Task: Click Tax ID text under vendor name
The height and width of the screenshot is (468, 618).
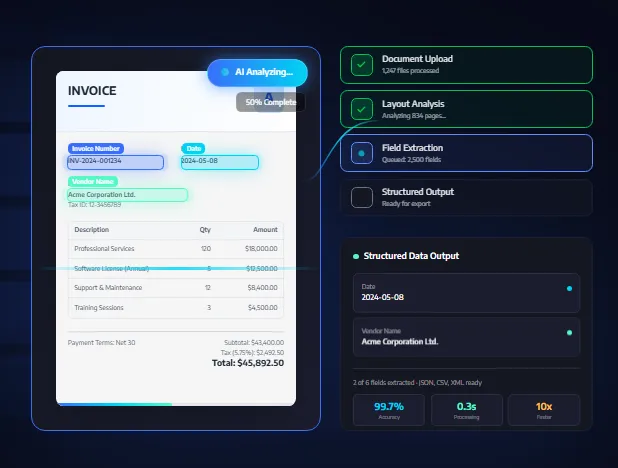Action: pos(95,205)
